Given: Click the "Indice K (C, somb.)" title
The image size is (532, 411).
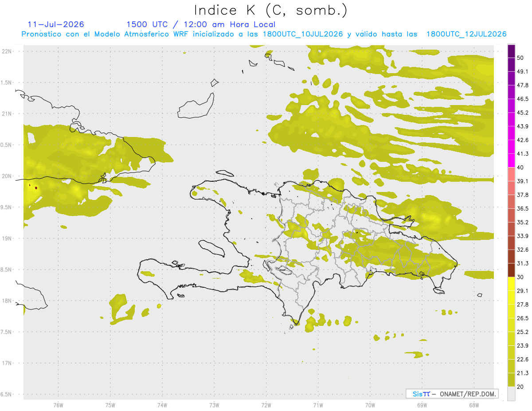Looking at the screenshot, I should [x=271, y=10].
